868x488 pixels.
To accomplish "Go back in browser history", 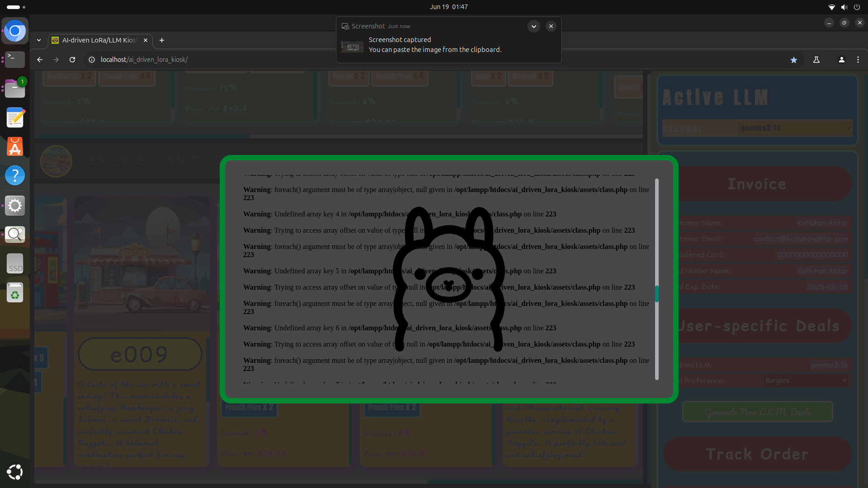I will [x=40, y=60].
